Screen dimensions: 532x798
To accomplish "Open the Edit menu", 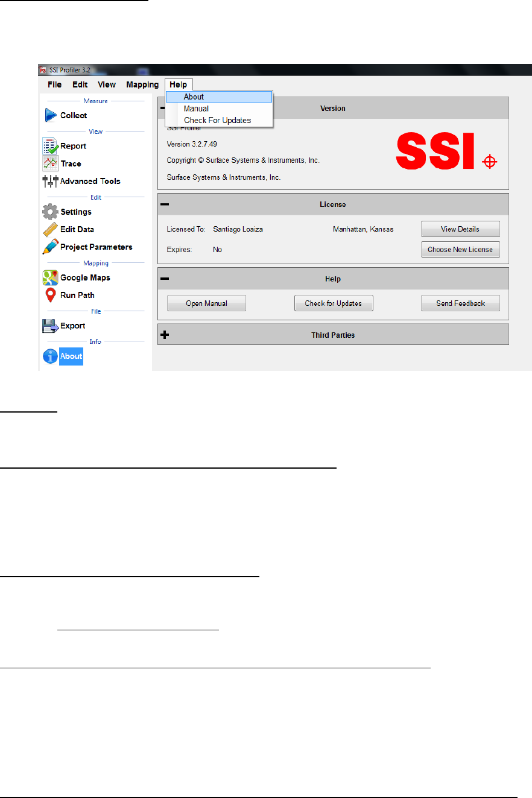I will (x=80, y=85).
